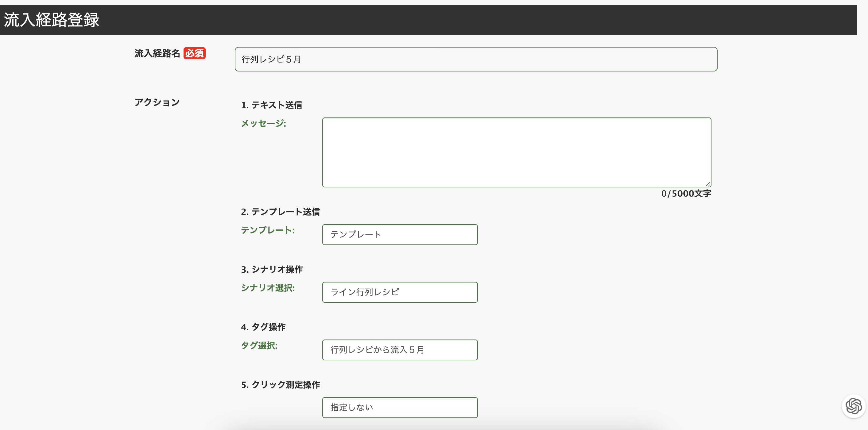Click the ChatGPT floating icon
The width and height of the screenshot is (868, 430).
[854, 406]
